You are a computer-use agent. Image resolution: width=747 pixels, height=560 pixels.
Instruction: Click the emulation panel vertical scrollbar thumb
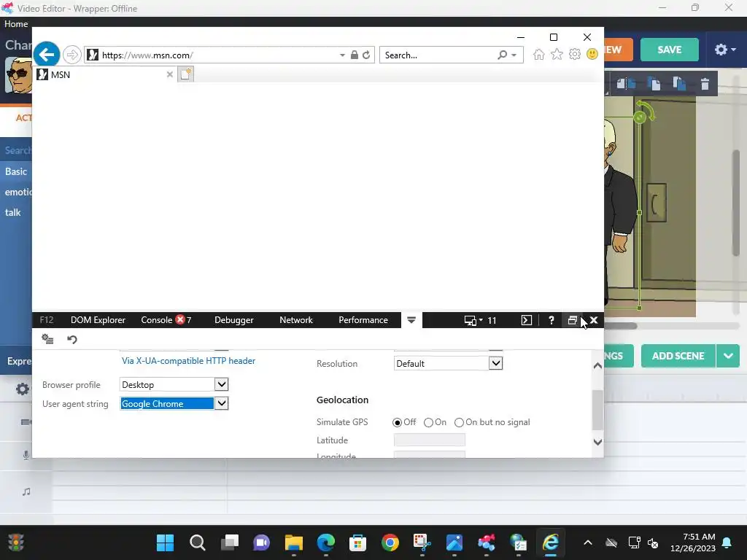[597, 410]
